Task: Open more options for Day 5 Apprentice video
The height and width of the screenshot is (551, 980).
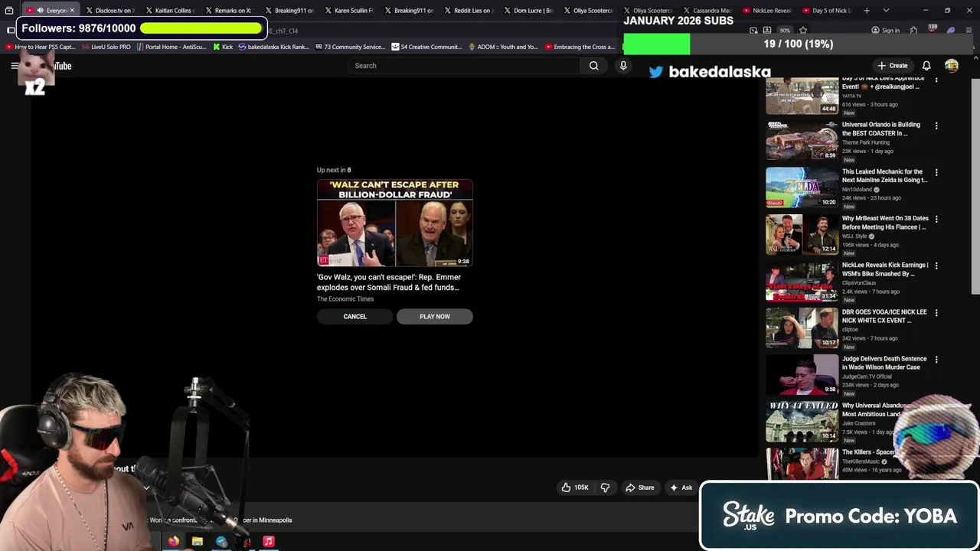Action: pyautogui.click(x=936, y=81)
